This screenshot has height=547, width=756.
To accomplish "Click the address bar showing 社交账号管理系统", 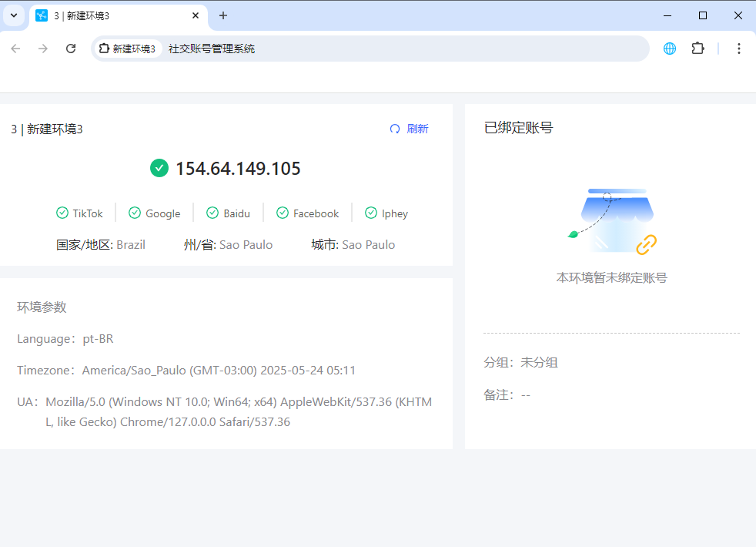I will [385, 49].
